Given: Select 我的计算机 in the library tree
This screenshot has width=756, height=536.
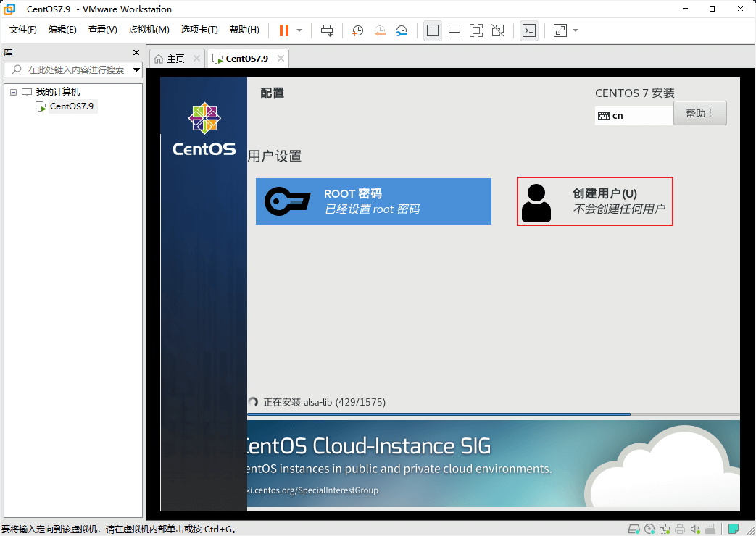Looking at the screenshot, I should click(x=58, y=91).
